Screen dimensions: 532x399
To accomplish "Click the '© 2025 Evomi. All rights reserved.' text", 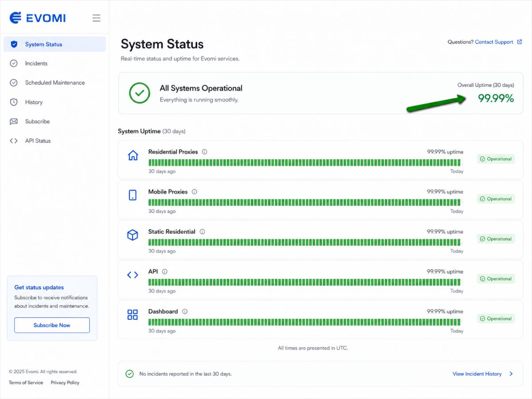I will tap(43, 372).
